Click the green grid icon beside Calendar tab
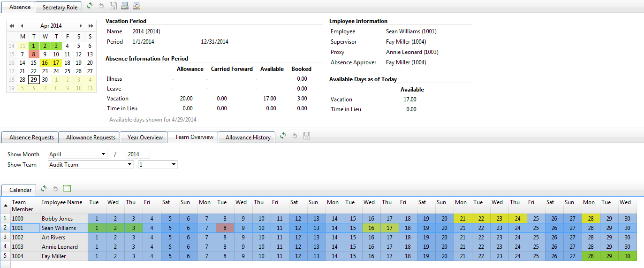Screen dimensions: 644x268 tap(67, 189)
